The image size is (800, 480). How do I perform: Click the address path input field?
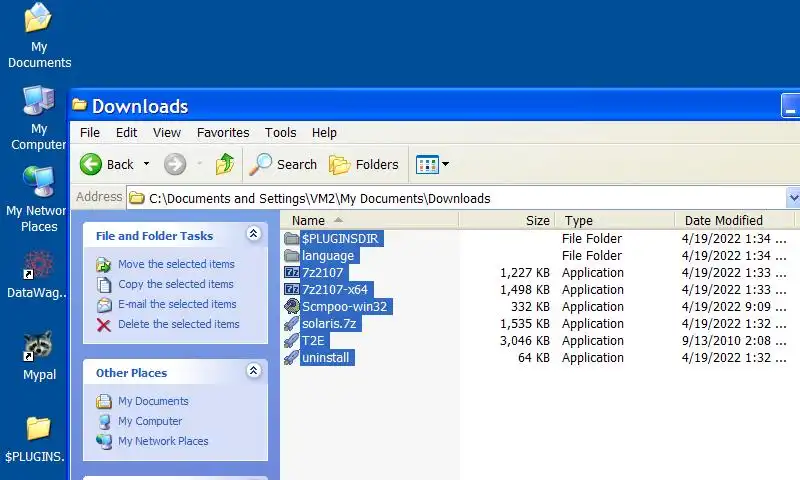[x=457, y=198]
